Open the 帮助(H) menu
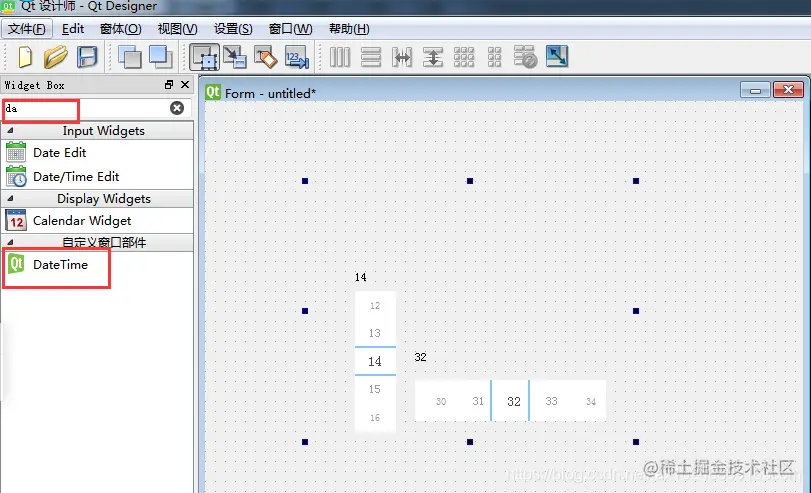 point(349,28)
